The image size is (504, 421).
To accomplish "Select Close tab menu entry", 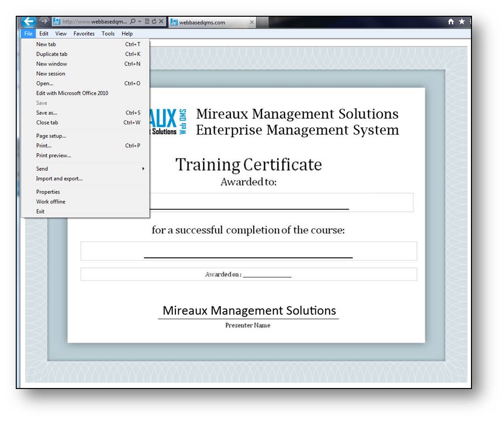I will [x=85, y=123].
